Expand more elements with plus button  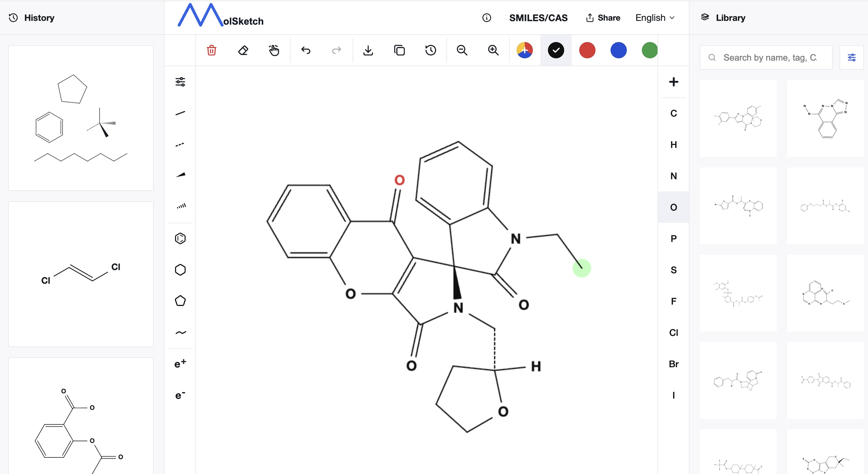[673, 82]
